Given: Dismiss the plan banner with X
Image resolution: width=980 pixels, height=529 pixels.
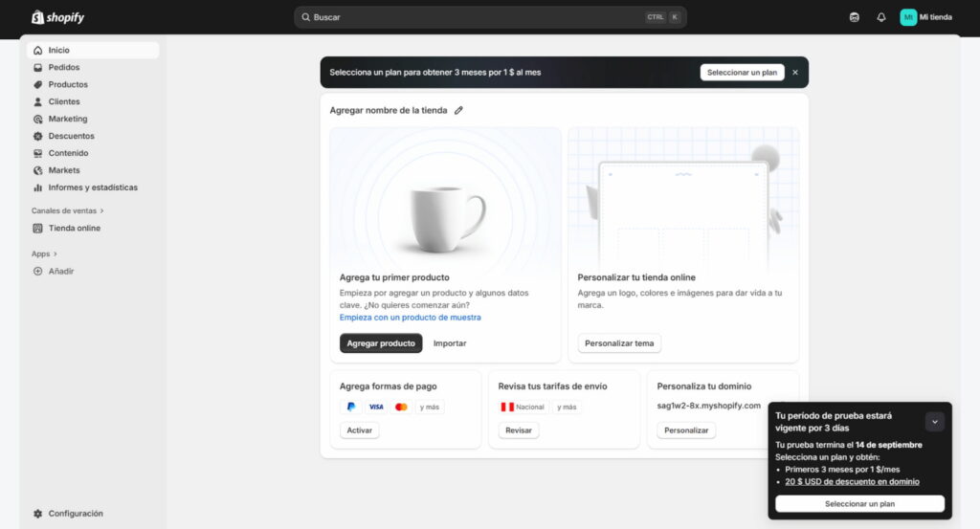Looking at the screenshot, I should click(794, 73).
